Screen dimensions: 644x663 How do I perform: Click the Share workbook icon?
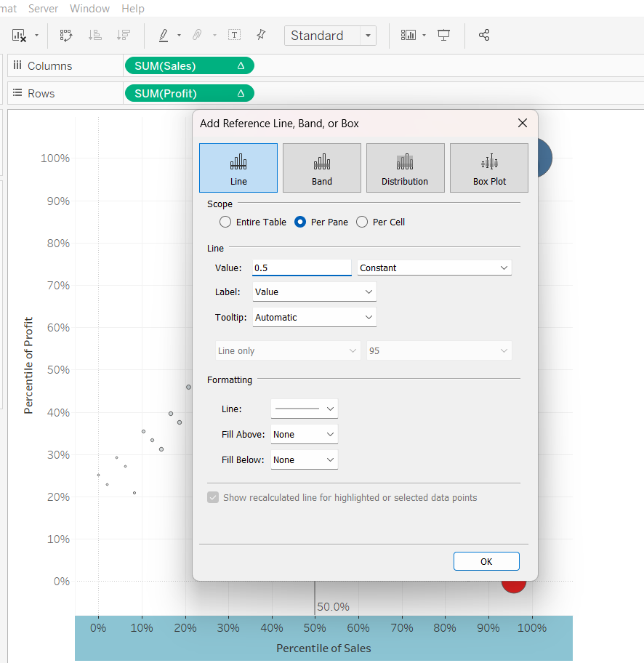pos(484,35)
